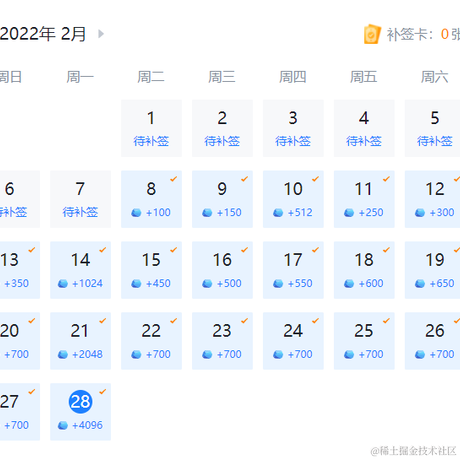Click the ore icon beside +550
Screen dimensions: 460x460
click(278, 284)
